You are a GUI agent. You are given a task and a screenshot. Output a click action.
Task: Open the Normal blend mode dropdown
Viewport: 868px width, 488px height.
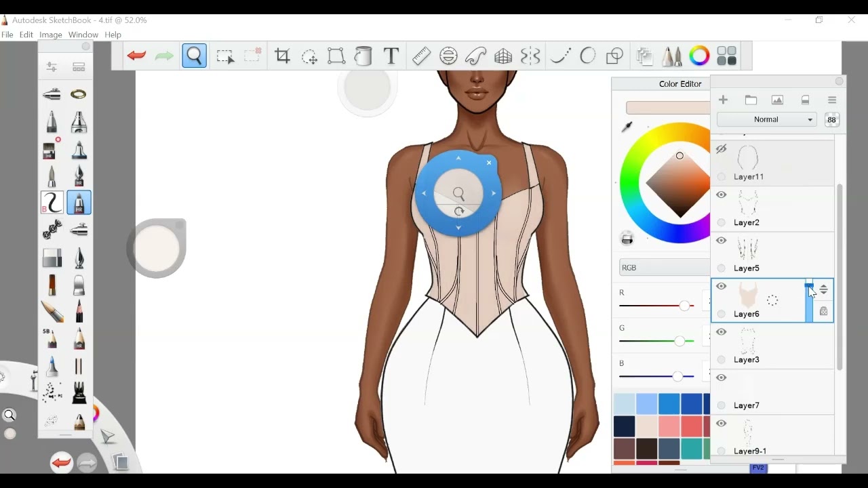767,120
